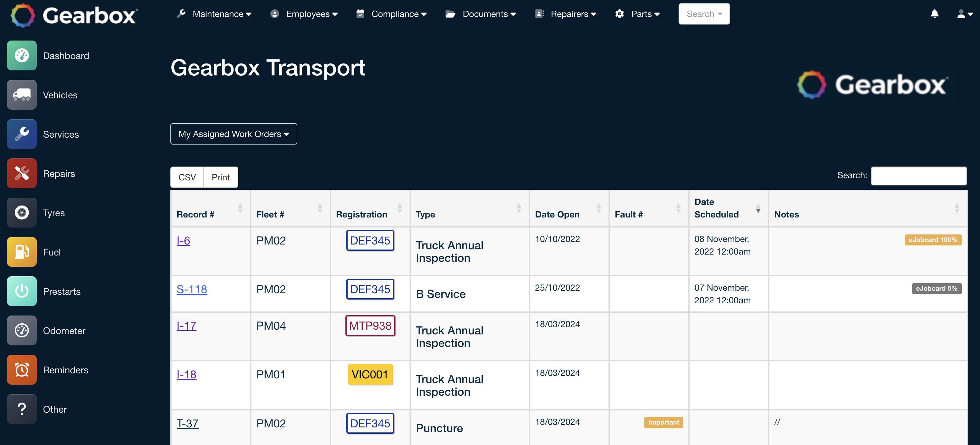The image size is (980, 445).
Task: Open the Services wrench icon
Action: tap(22, 134)
